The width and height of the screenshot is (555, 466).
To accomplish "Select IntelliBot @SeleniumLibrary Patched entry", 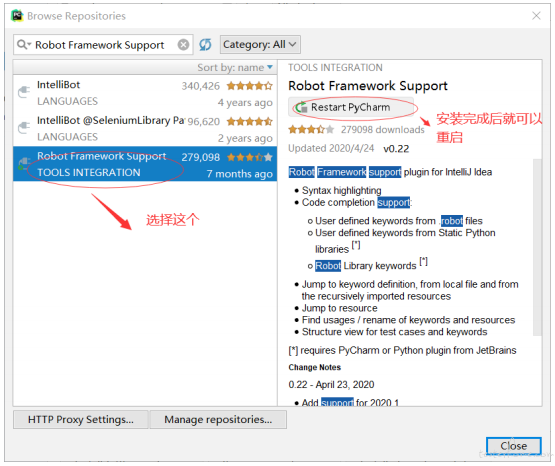I will 145,128.
